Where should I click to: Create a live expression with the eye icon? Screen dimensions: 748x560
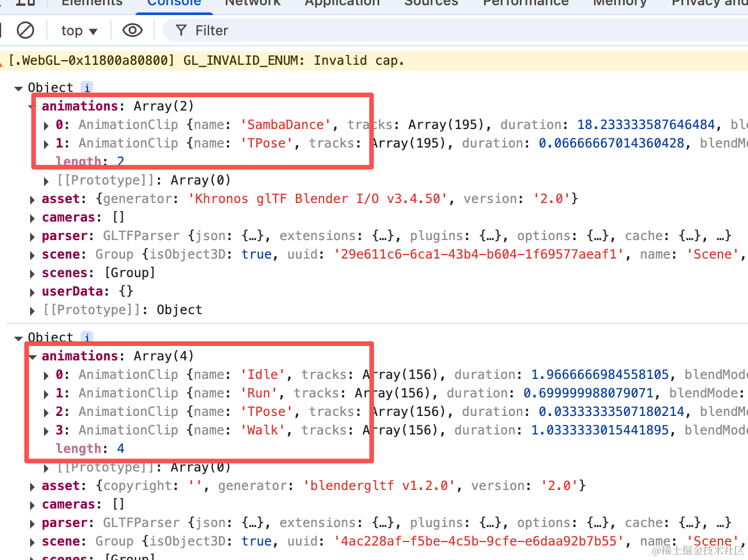coord(133,30)
